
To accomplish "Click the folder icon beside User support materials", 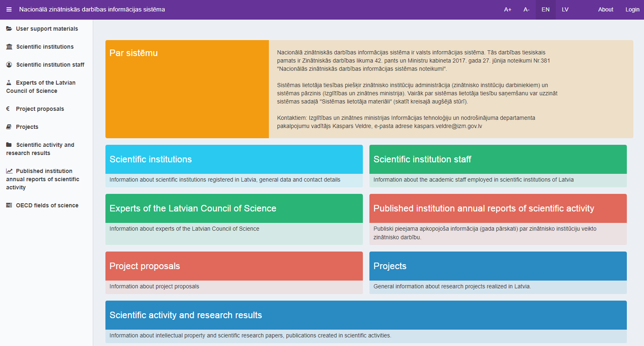I will tap(9, 29).
